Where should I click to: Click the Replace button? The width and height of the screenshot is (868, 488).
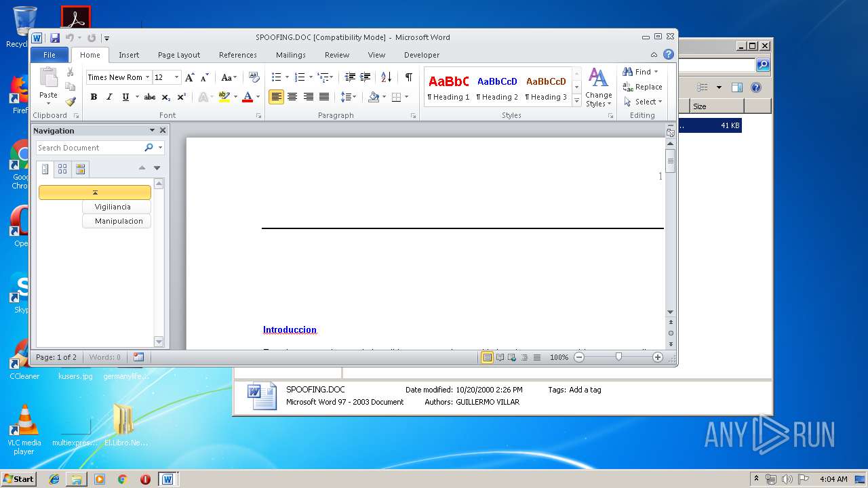(643, 87)
